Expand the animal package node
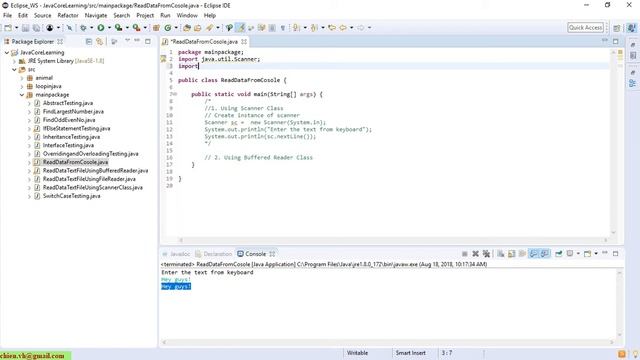Viewport: 640px width, 360px height. click(22, 78)
